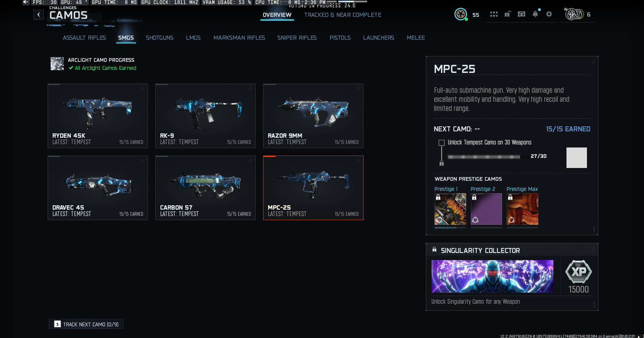The image size is (644, 338).
Task: Click the back arrow beside Camos title
Action: [x=39, y=15]
